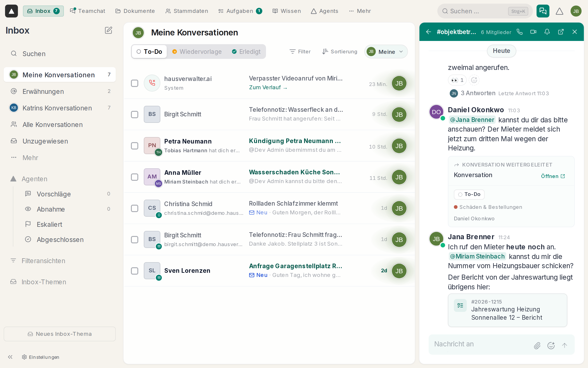
Task: Toggle the team chat panel button
Action: 543,11
